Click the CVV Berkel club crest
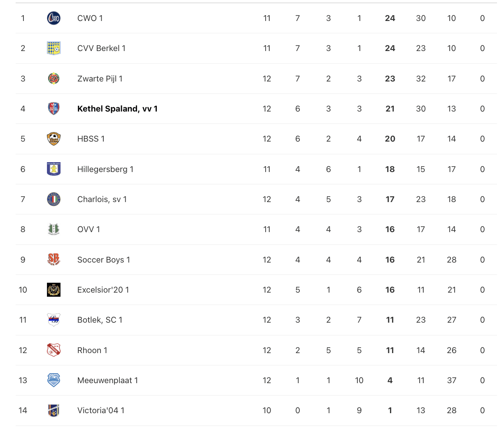 click(54, 48)
